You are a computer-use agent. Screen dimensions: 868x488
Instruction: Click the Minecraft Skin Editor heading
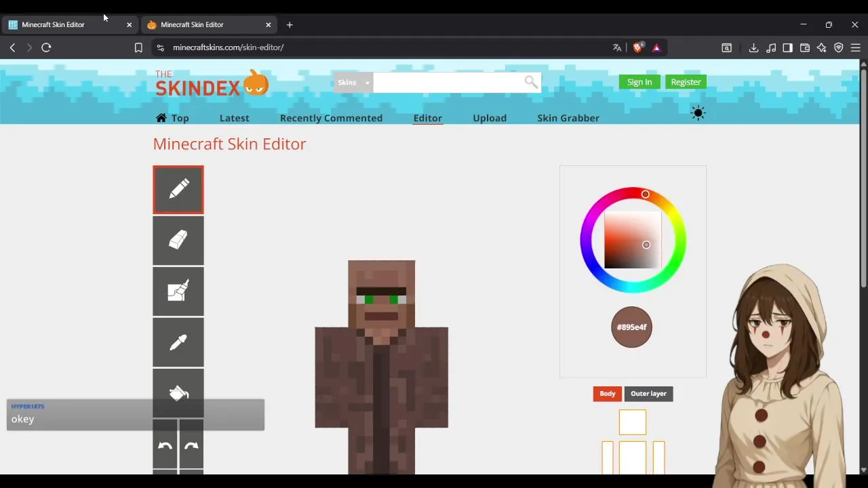pyautogui.click(x=229, y=144)
